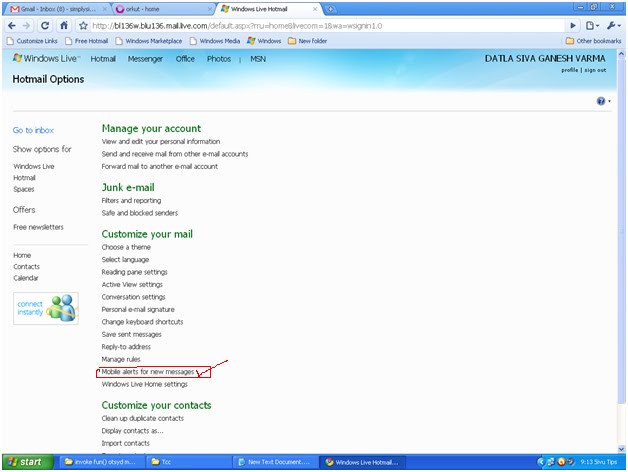Open the Other bookmarks folder
Image resolution: width=628 pixels, height=472 pixels.
pyautogui.click(x=594, y=41)
